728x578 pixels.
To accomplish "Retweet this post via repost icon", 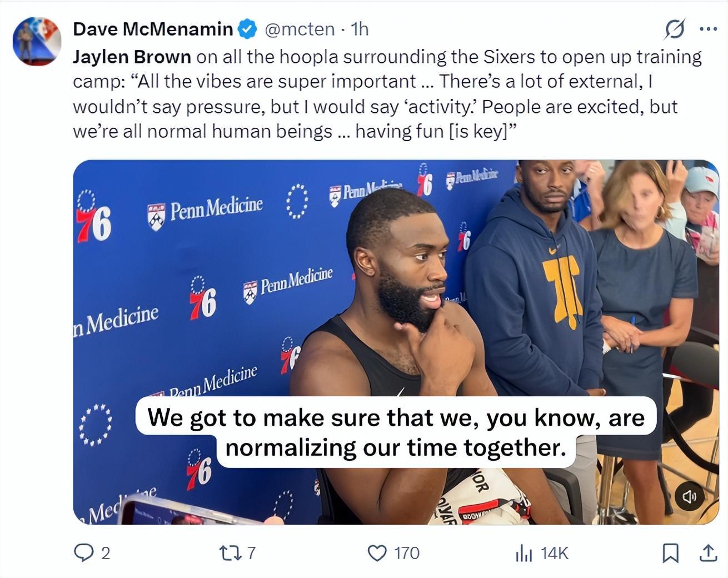I will (x=230, y=553).
